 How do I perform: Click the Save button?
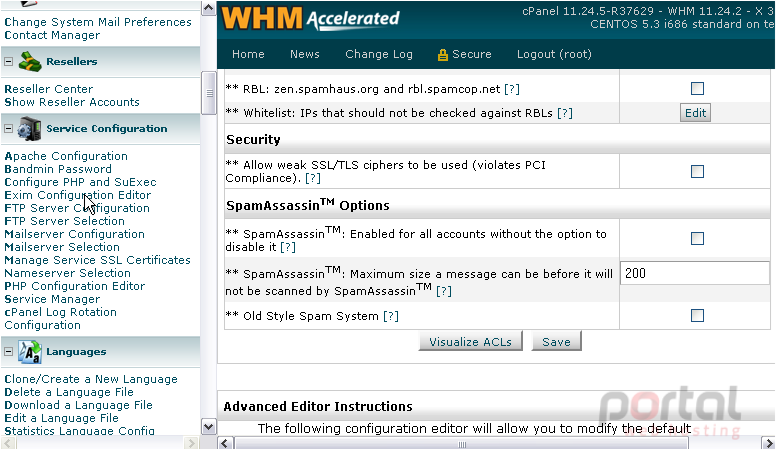pyautogui.click(x=556, y=342)
